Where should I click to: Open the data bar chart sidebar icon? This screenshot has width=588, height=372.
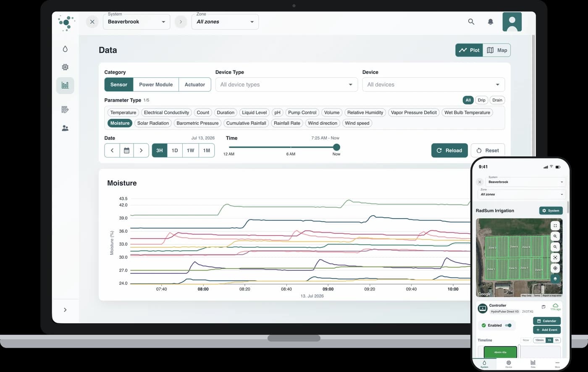(x=65, y=85)
